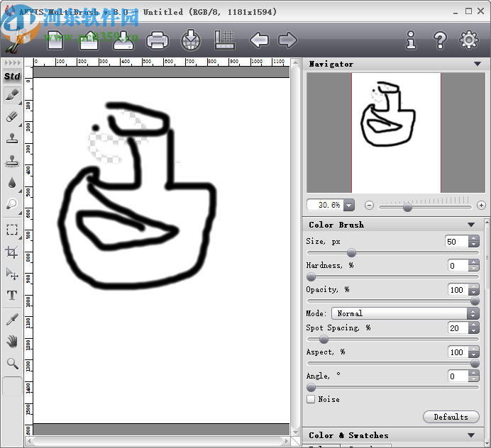Select the Chameleon Brush stamp tool
The height and width of the screenshot is (448, 491).
(12, 161)
